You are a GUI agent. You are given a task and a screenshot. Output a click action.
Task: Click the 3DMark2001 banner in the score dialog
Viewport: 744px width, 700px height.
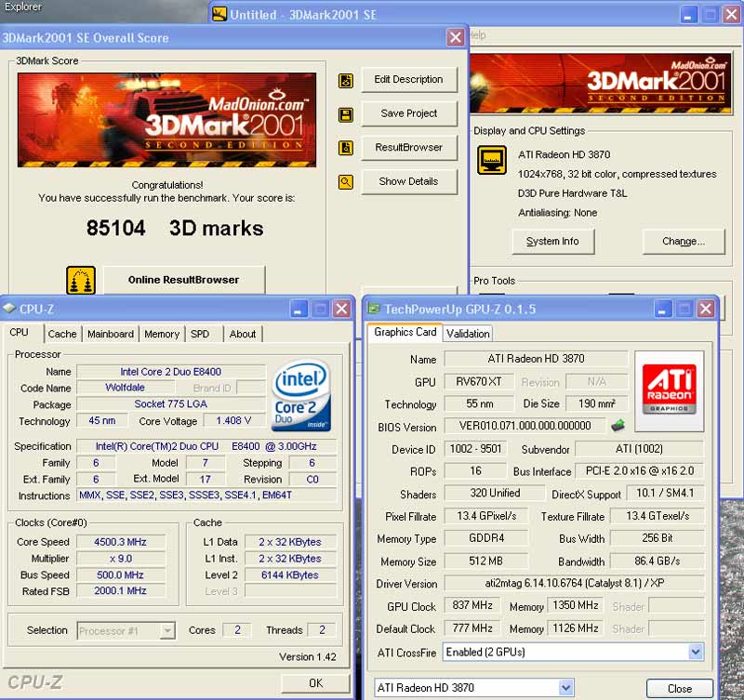(166, 120)
